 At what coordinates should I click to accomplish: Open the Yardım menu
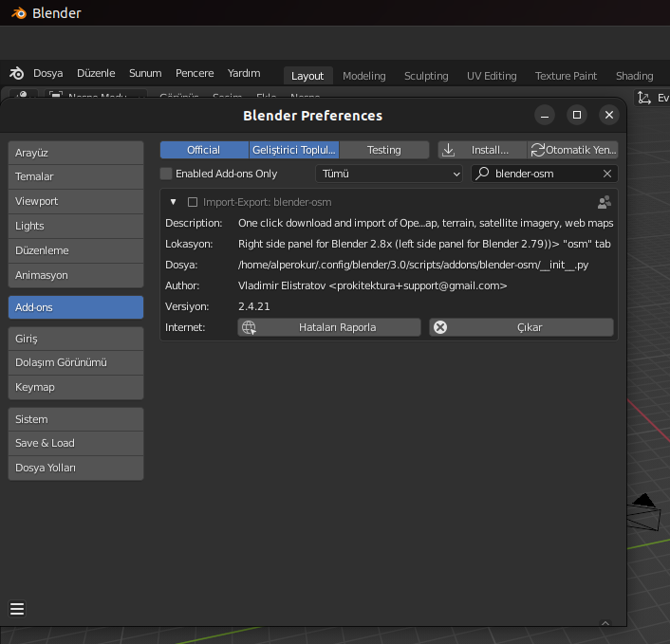(x=244, y=73)
